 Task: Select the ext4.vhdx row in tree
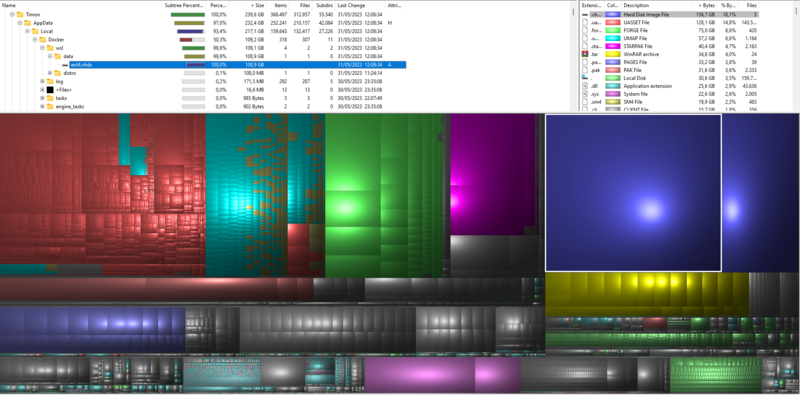[x=238, y=65]
